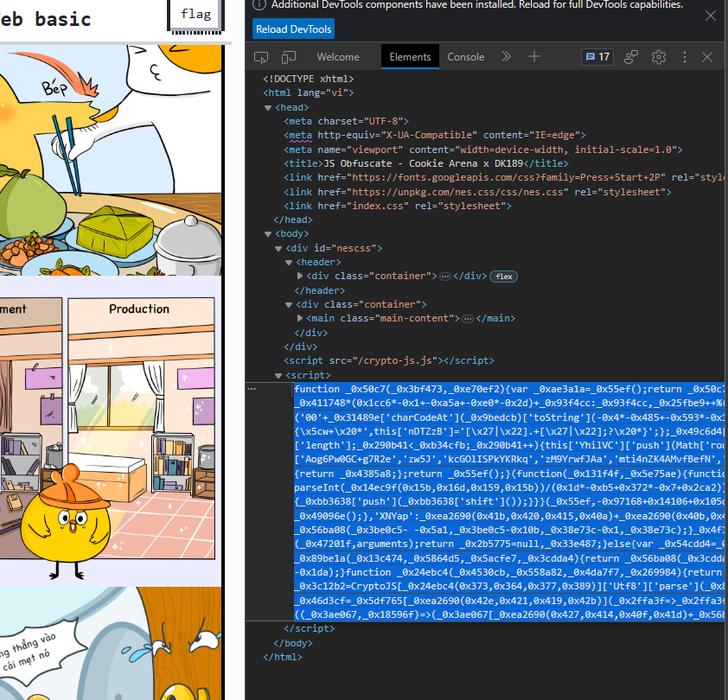Toggle device emulation icon
Screen dimensions: 728x700
point(289,57)
